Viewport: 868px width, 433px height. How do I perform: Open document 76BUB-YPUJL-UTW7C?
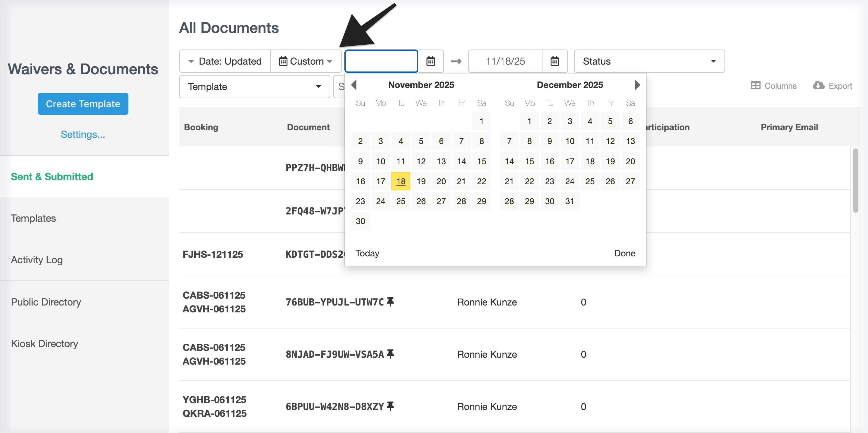coord(335,302)
